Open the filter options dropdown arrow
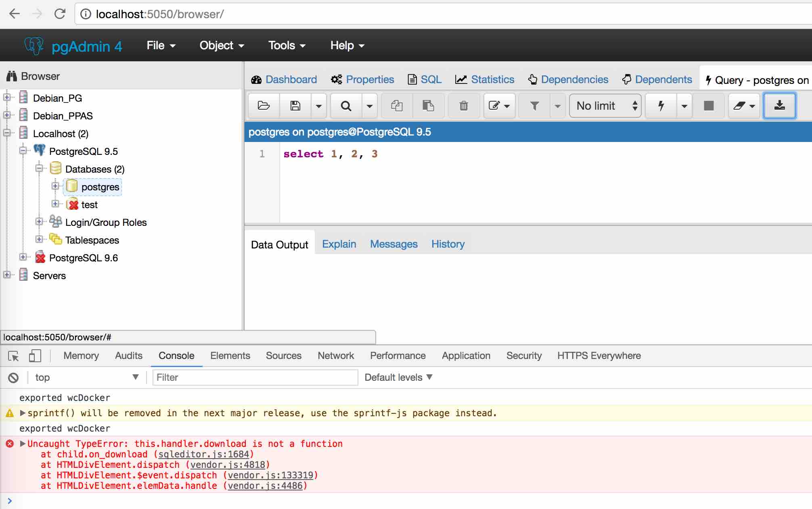Image resolution: width=812 pixels, height=509 pixels. (557, 106)
